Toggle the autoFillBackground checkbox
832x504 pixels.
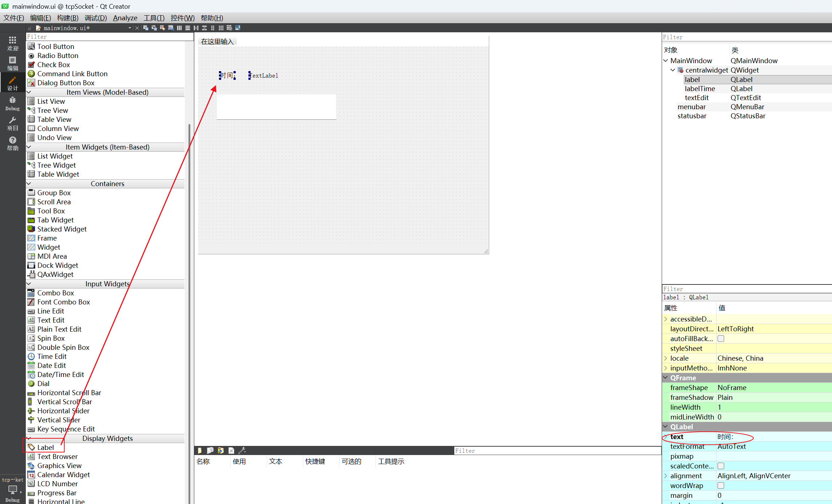coord(721,339)
